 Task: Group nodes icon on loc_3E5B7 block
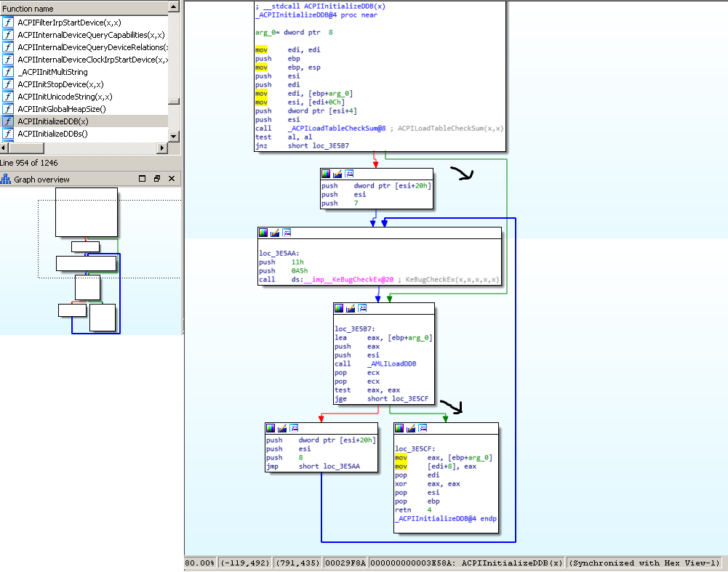click(363, 308)
